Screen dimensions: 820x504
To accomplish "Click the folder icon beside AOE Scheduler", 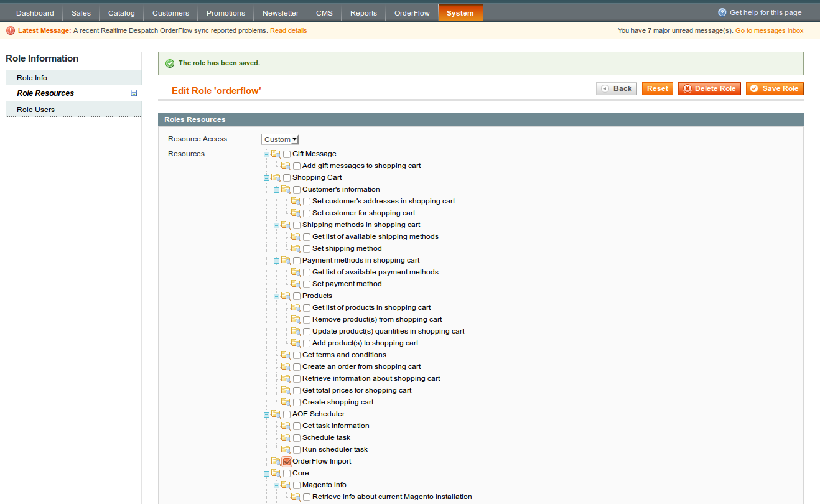I will [x=276, y=414].
